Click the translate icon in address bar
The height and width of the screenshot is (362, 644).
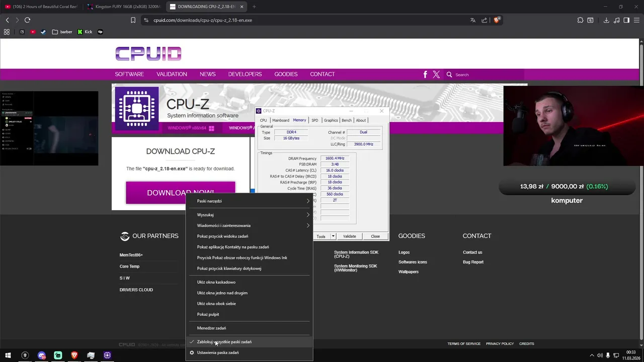472,20
